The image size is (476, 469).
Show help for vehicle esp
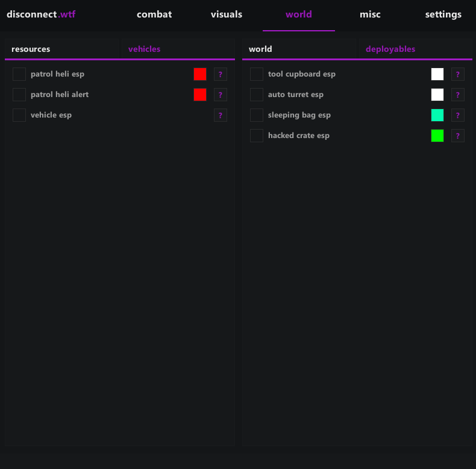pyautogui.click(x=221, y=115)
